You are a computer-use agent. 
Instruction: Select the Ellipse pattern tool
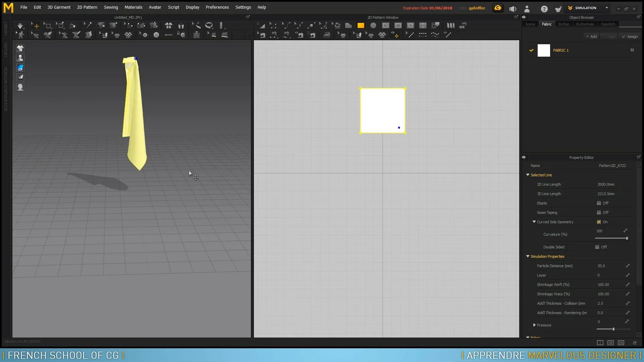click(373, 25)
